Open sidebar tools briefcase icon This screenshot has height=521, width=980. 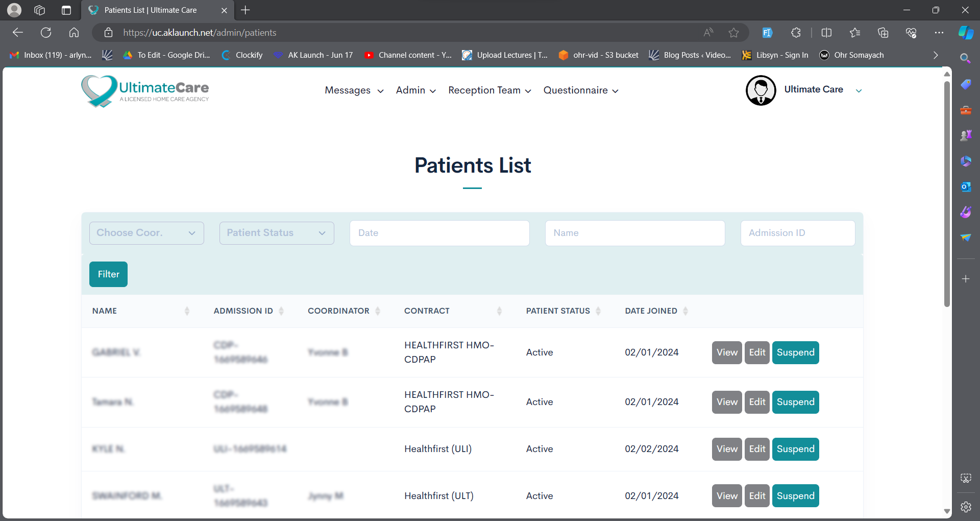click(x=965, y=110)
